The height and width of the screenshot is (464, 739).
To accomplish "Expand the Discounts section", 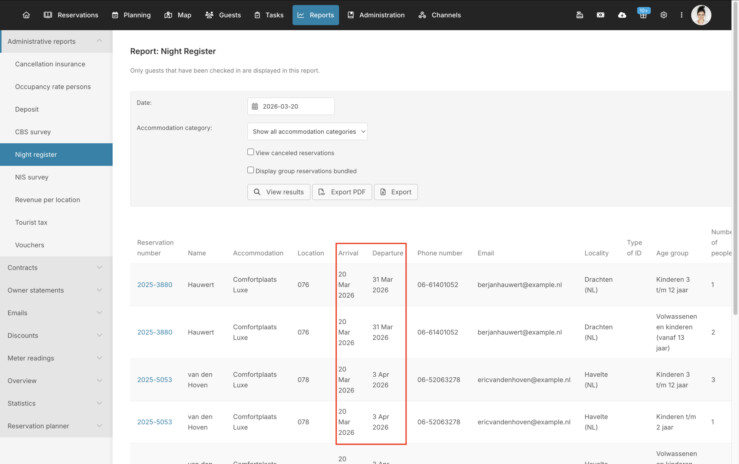I will (x=56, y=335).
